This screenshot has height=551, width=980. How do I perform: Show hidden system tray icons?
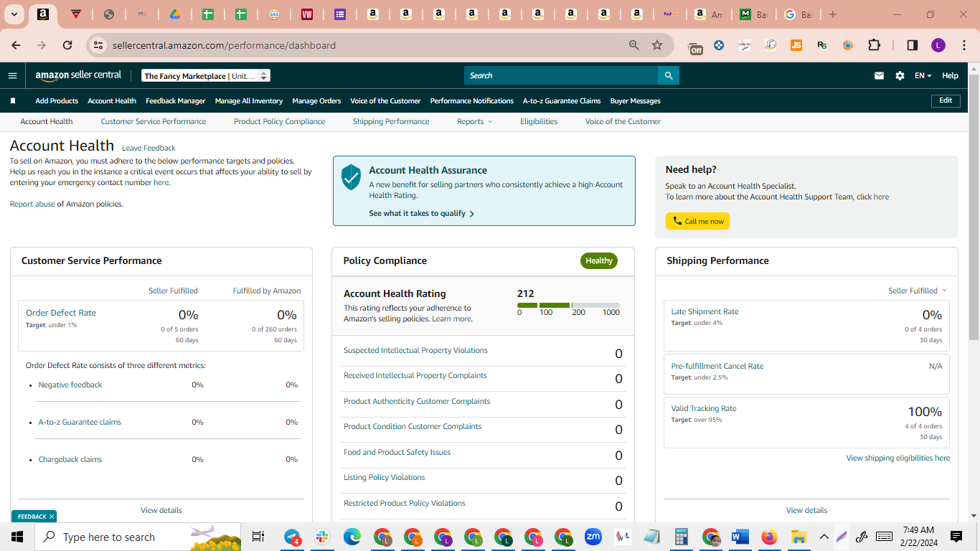[x=824, y=537]
